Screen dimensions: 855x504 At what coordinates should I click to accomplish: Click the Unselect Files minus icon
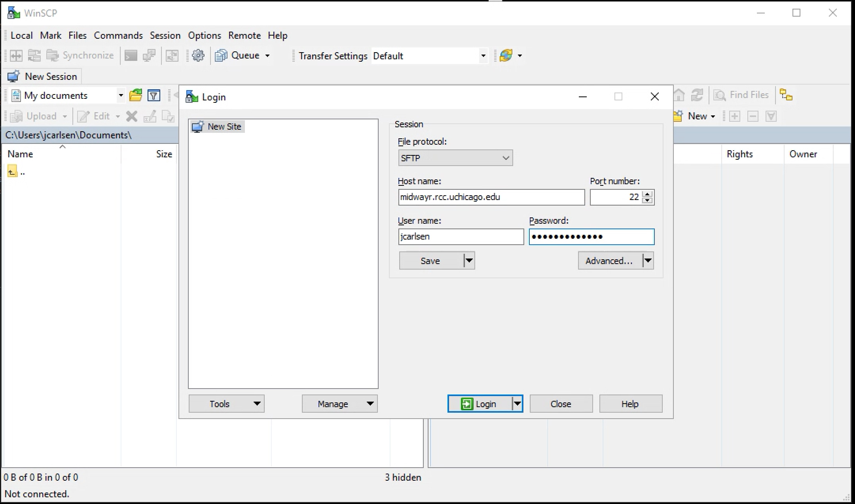pos(753,116)
